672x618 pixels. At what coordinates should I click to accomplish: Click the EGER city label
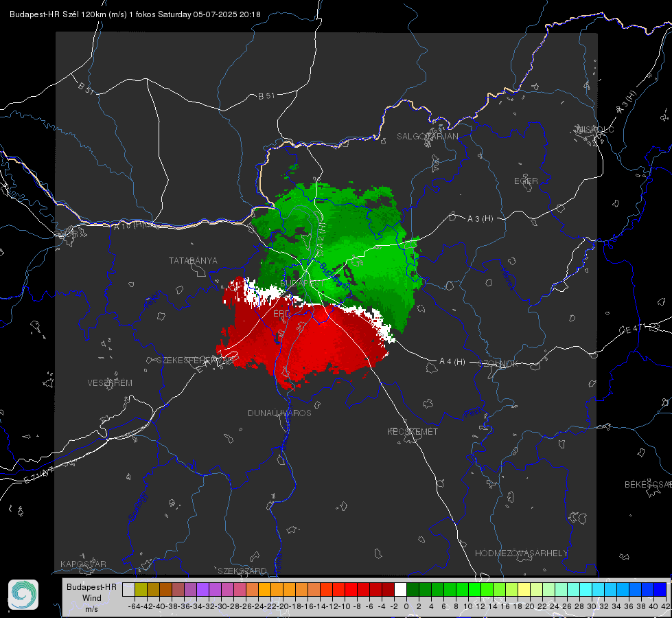click(526, 181)
